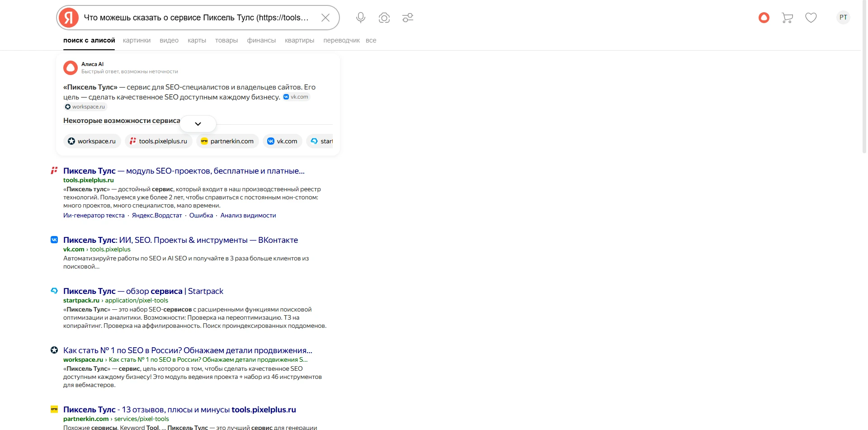868x430 pixels.
Task: Click the Alice AI icon in the header
Action: 763,18
